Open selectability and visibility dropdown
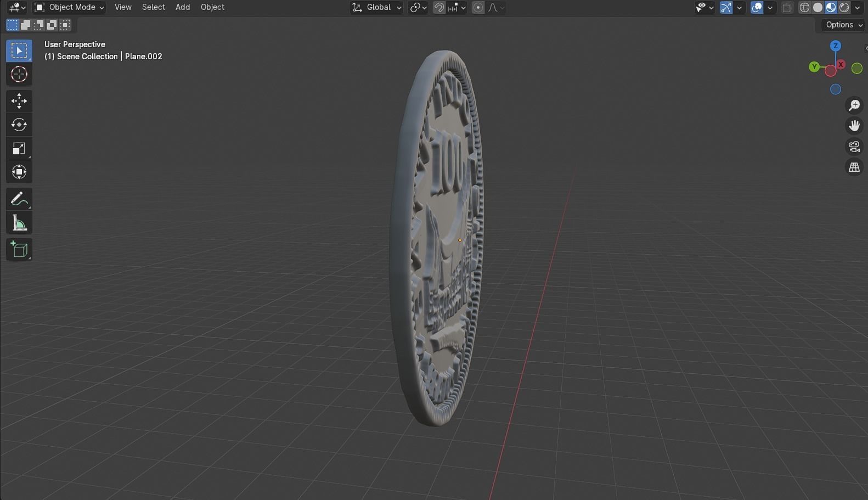Screen dimensions: 868x500 pos(704,7)
